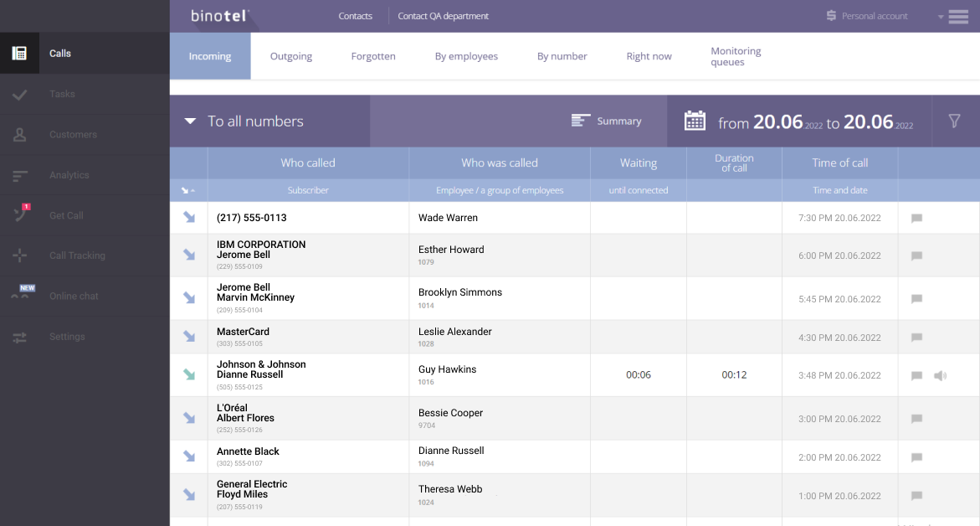Click caller Jerome Bell Marvin McKinney
Viewport: 980px width, 526px height.
pyautogui.click(x=255, y=292)
